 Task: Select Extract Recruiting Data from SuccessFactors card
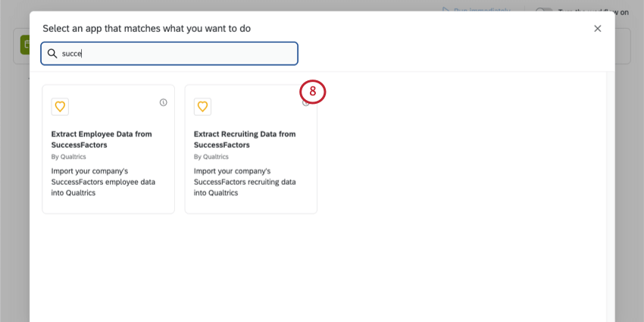[x=251, y=149]
